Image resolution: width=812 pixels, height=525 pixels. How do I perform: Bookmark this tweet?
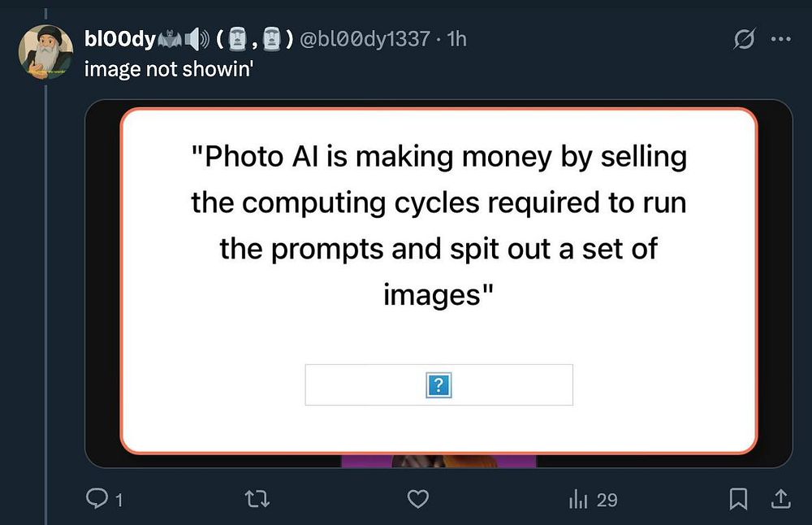738,499
